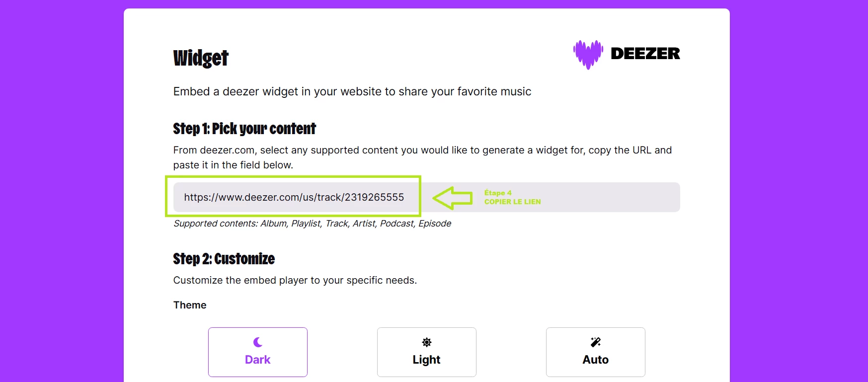Click 'Step 1: Pick your content' heading

(244, 129)
